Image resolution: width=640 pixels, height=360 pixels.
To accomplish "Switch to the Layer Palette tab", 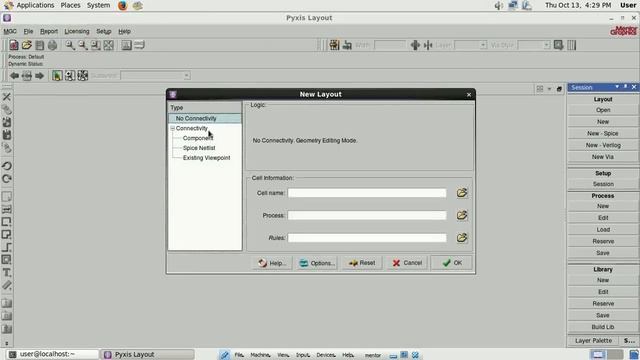I will tap(593, 340).
